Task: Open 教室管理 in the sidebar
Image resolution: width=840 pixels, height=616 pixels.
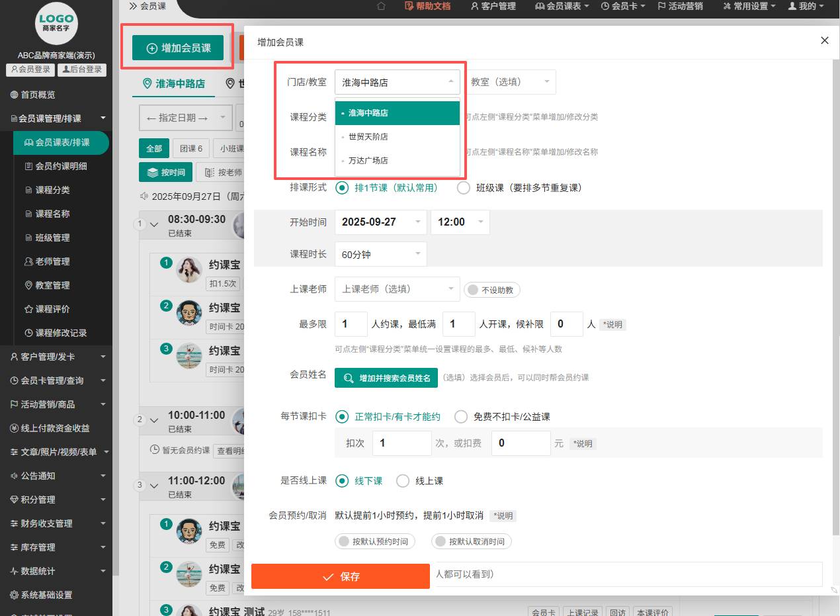Action: click(52, 285)
